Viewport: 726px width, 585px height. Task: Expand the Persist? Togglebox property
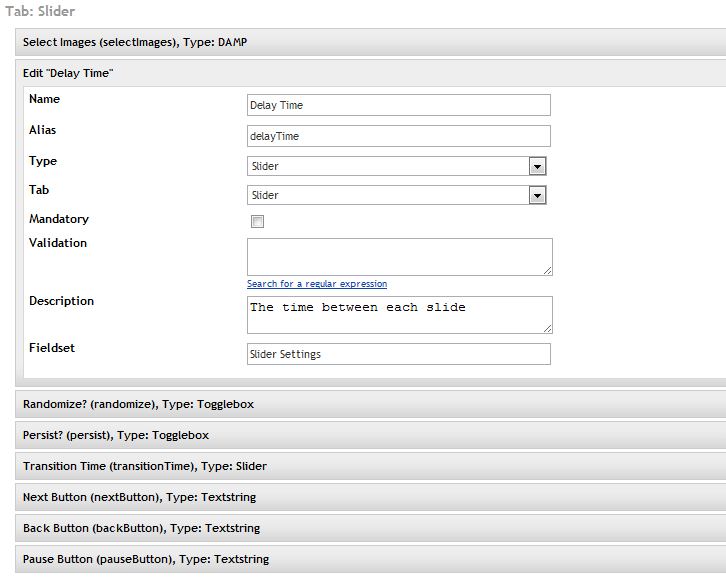click(x=370, y=435)
